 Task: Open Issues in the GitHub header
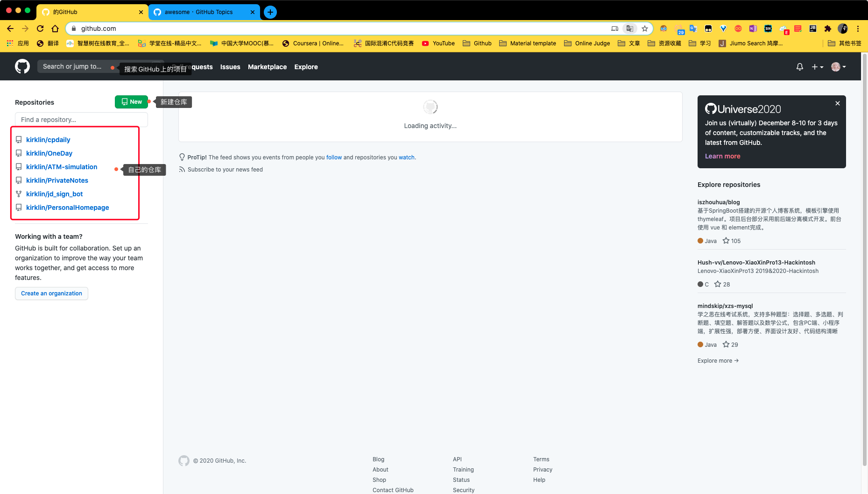(x=230, y=67)
